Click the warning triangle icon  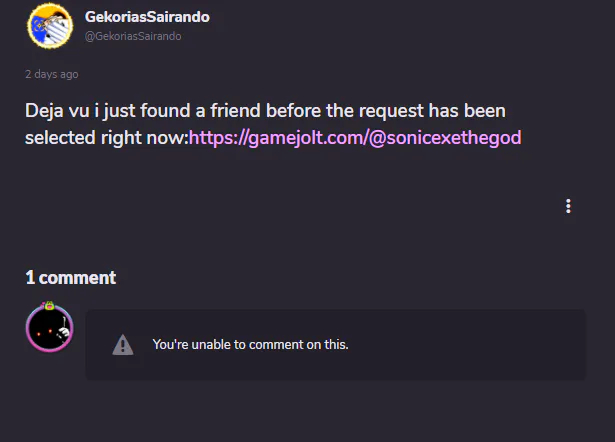click(123, 345)
